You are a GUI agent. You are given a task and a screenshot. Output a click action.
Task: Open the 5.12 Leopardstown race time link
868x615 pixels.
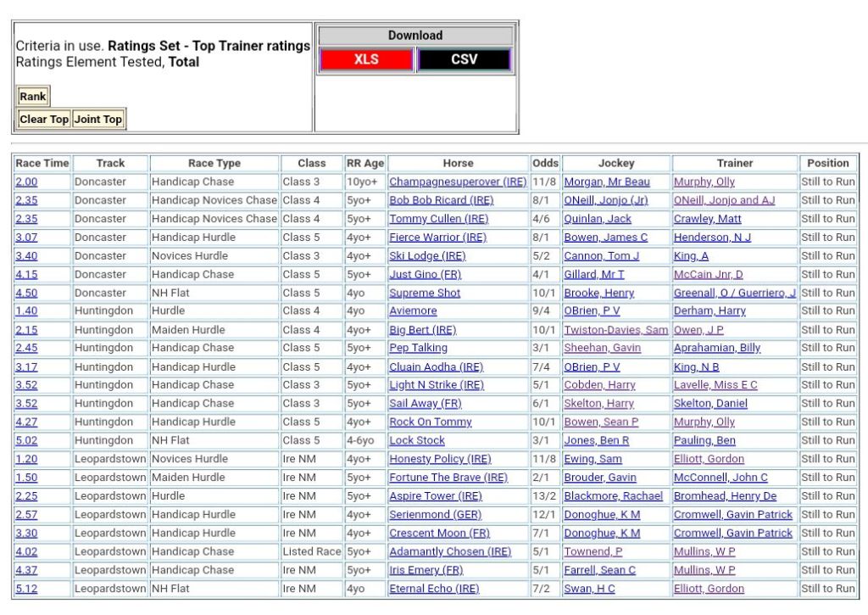[26, 589]
